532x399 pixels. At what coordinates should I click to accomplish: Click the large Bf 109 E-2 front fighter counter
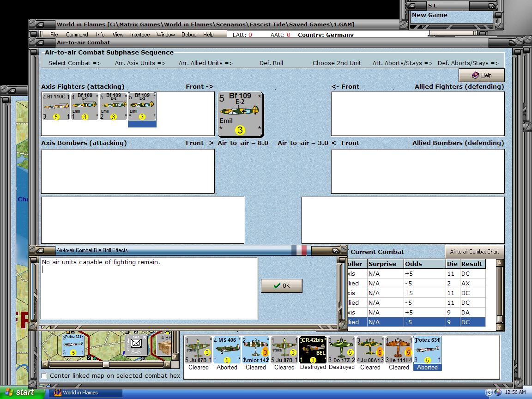pyautogui.click(x=240, y=114)
